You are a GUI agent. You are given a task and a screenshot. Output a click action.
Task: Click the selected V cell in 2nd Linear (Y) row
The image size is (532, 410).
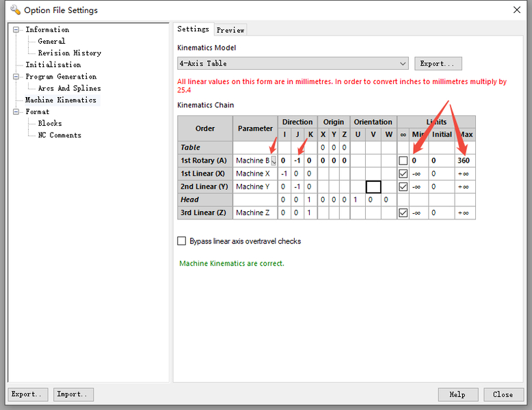pos(373,187)
